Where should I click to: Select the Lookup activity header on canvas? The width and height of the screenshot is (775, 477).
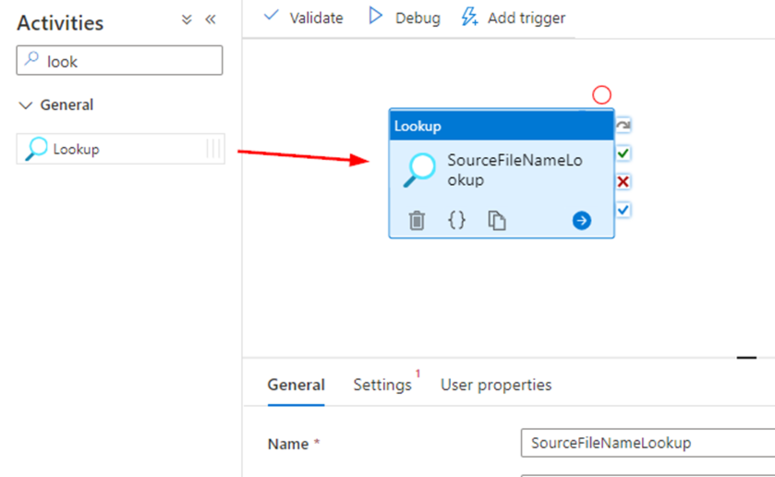pyautogui.click(x=501, y=126)
